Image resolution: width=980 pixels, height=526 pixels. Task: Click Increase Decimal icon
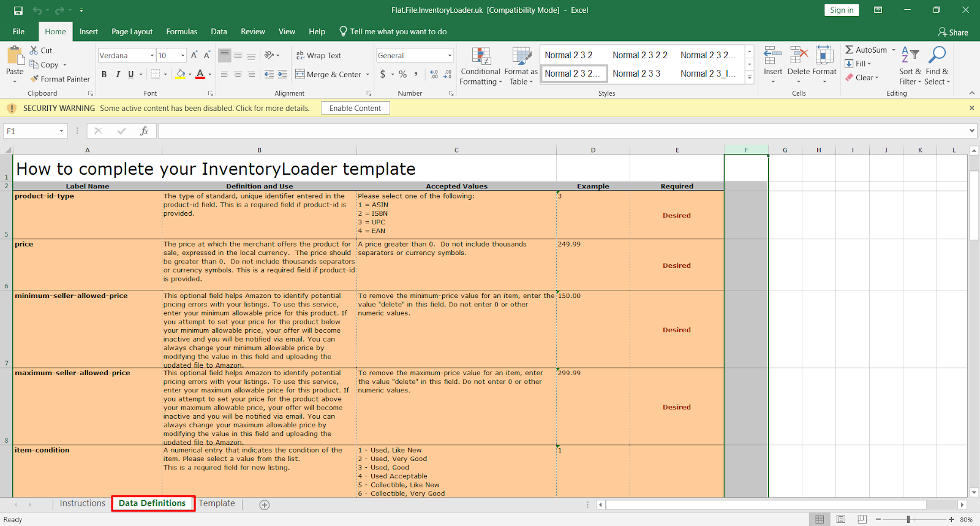pos(434,74)
